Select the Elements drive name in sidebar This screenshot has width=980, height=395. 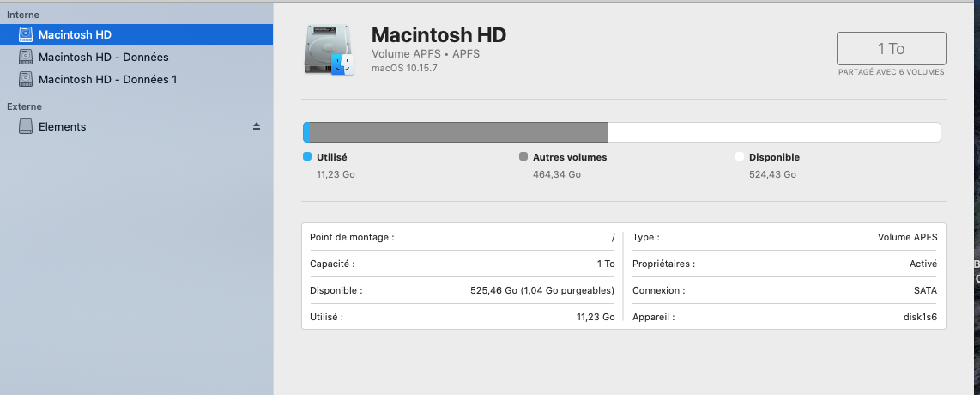(x=62, y=126)
